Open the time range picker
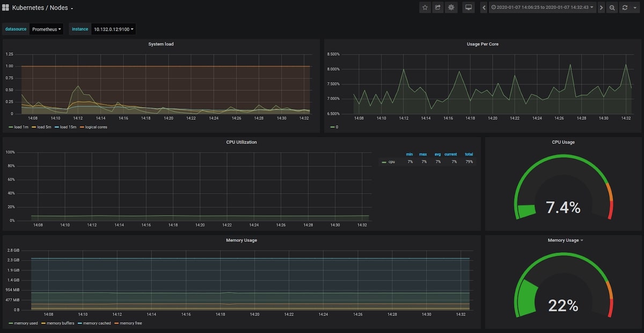 [x=543, y=8]
